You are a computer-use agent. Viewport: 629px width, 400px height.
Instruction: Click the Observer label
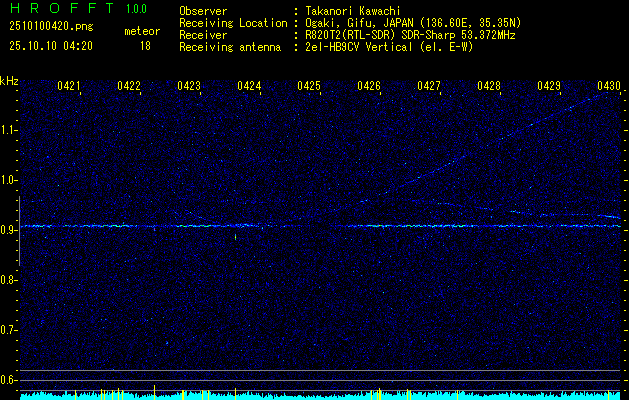tap(203, 11)
